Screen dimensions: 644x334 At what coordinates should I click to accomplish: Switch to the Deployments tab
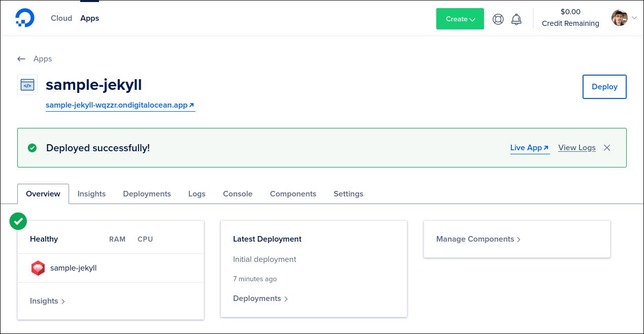pyautogui.click(x=147, y=194)
